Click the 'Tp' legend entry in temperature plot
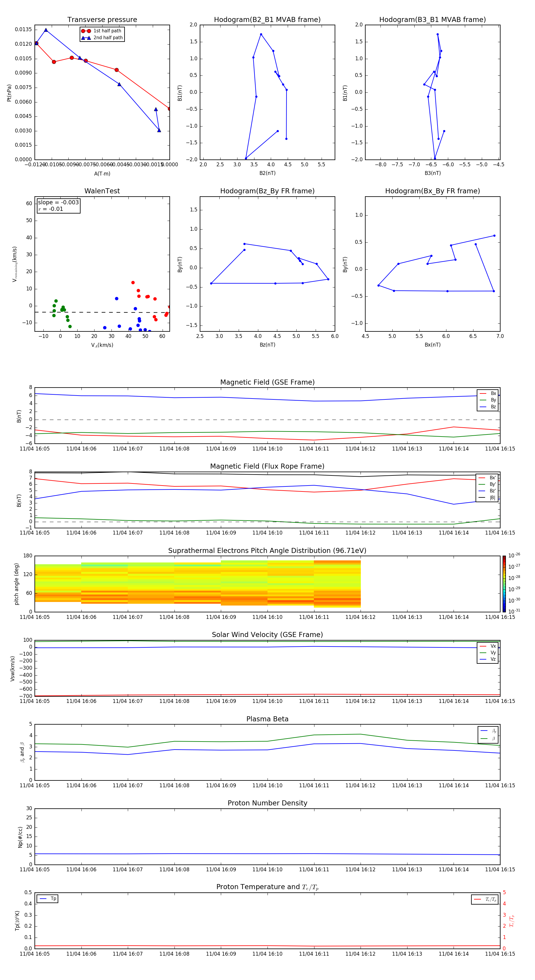The image size is (535, 980). pyautogui.click(x=48, y=899)
